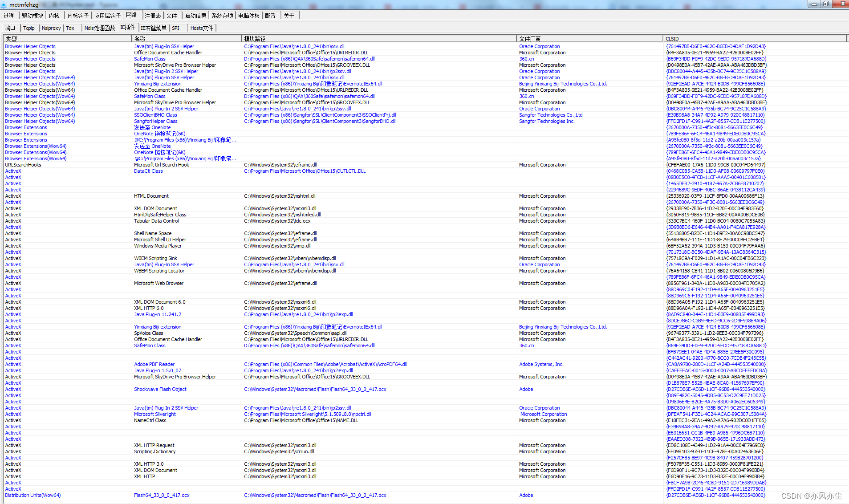Image resolution: width=849 pixels, height=504 pixels.
Task: Select the 'Java Plug-in 1.5.0_07' entry
Action: (158, 370)
